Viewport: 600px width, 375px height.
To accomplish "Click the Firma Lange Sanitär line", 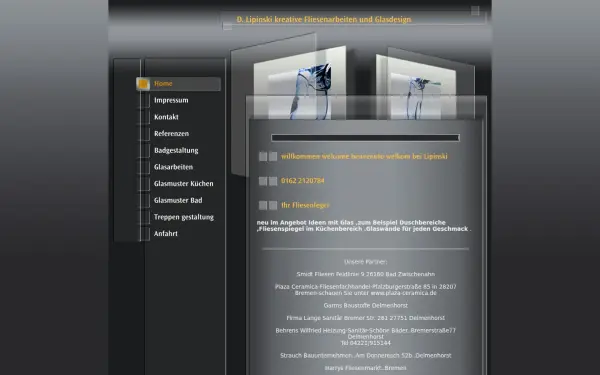I will point(365,318).
